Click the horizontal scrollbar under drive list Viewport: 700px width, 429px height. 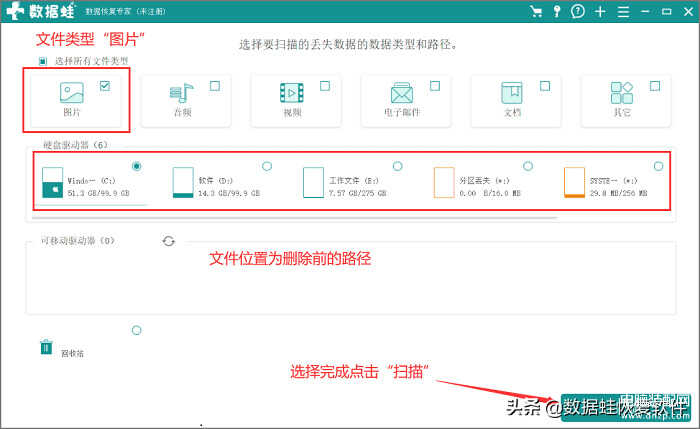coord(296,219)
